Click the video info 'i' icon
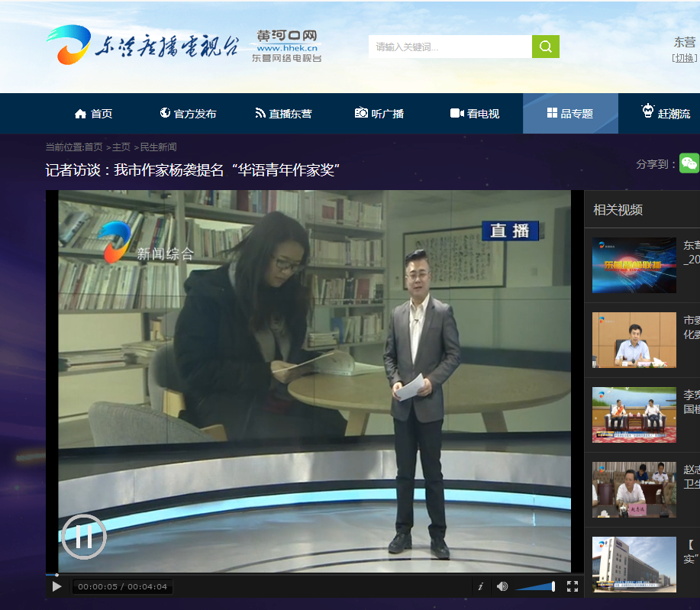This screenshot has width=700, height=610. point(480,586)
